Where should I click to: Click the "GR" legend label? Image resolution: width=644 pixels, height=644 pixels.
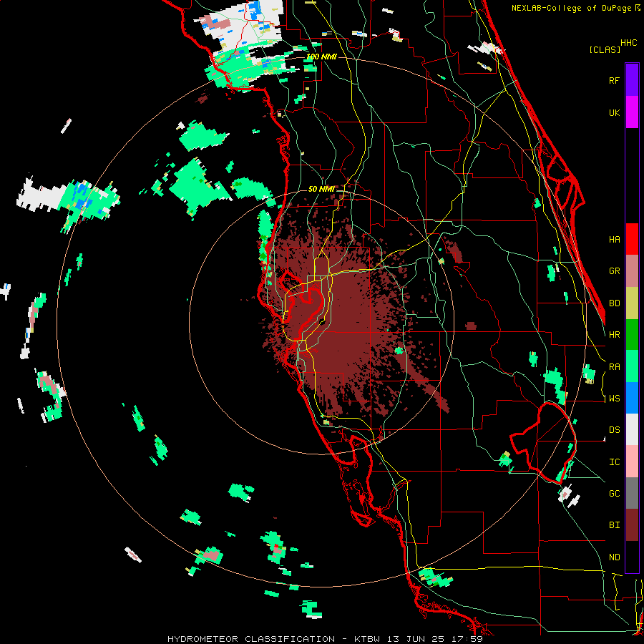614,271
